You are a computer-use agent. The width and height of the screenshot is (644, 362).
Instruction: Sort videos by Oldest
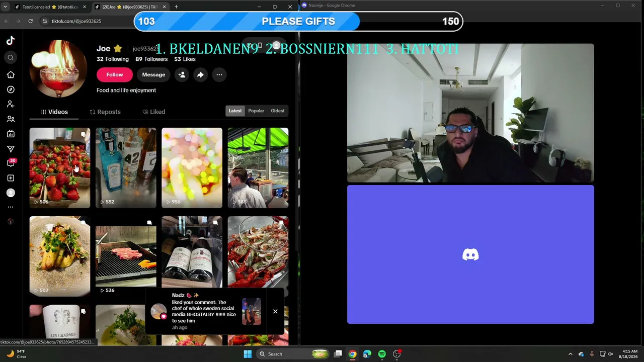278,111
